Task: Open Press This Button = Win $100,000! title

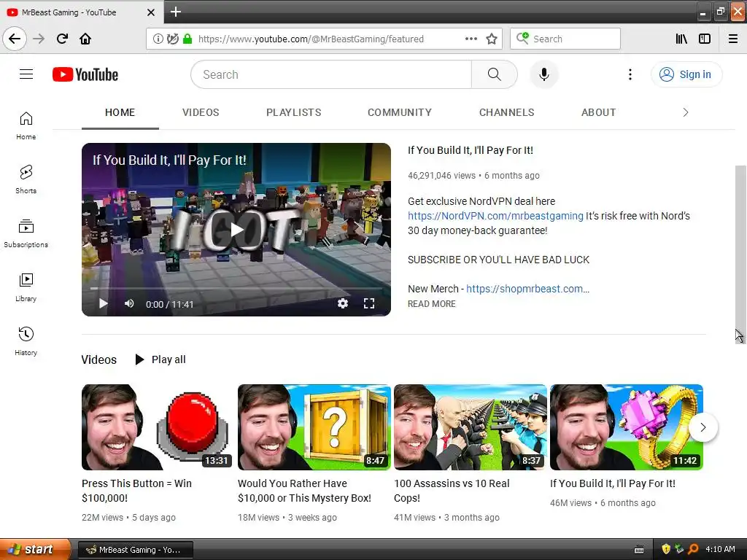Action: 136,491
